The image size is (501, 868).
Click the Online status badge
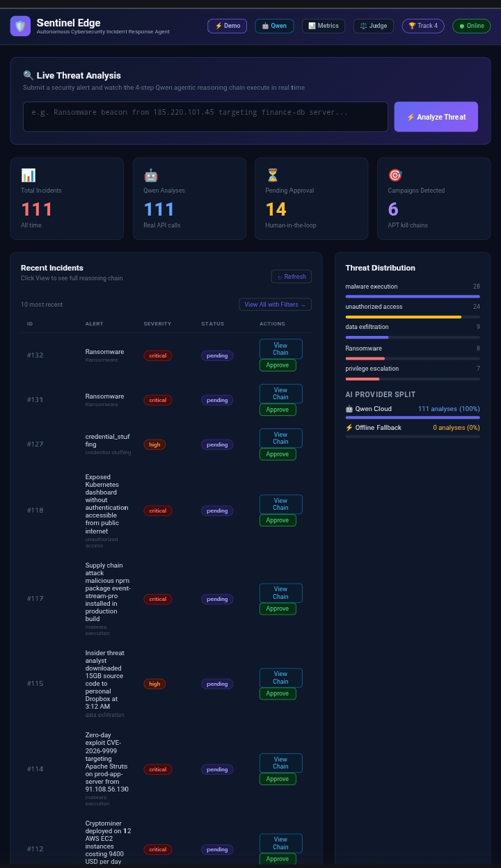[x=471, y=26]
